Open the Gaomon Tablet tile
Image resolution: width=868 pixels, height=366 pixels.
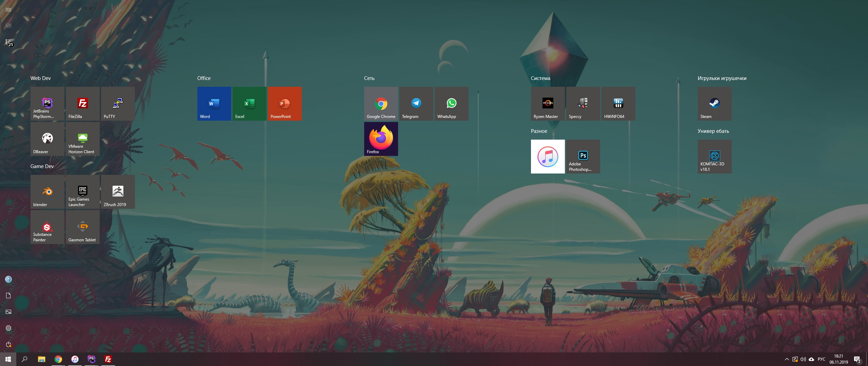coord(83,227)
